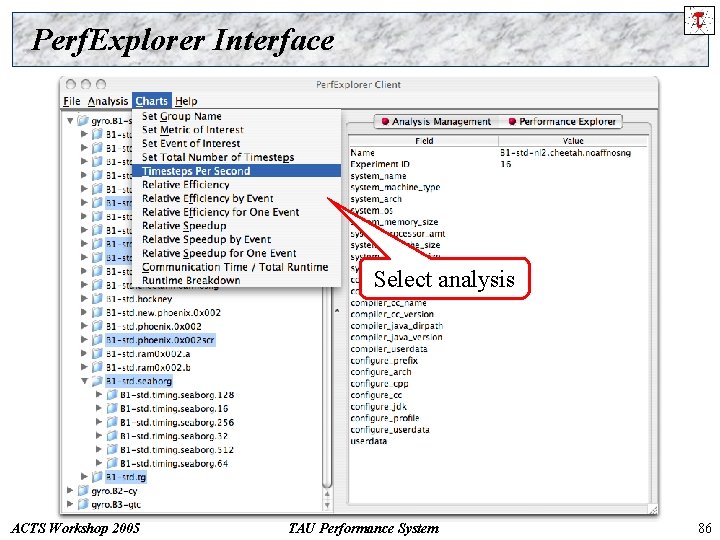Click folder icon of B1-std.timing.seaborg.32
This screenshot has height=540, width=720.
pos(112,435)
